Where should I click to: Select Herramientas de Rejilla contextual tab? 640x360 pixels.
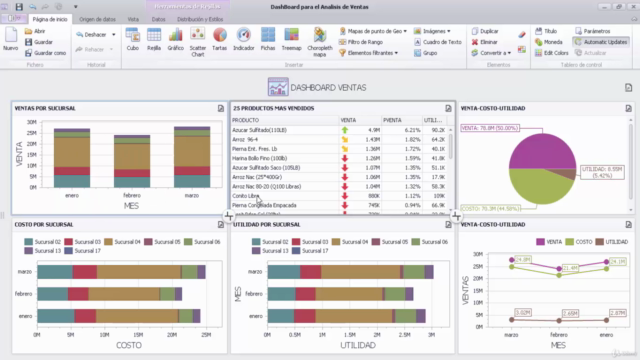coord(187,7)
